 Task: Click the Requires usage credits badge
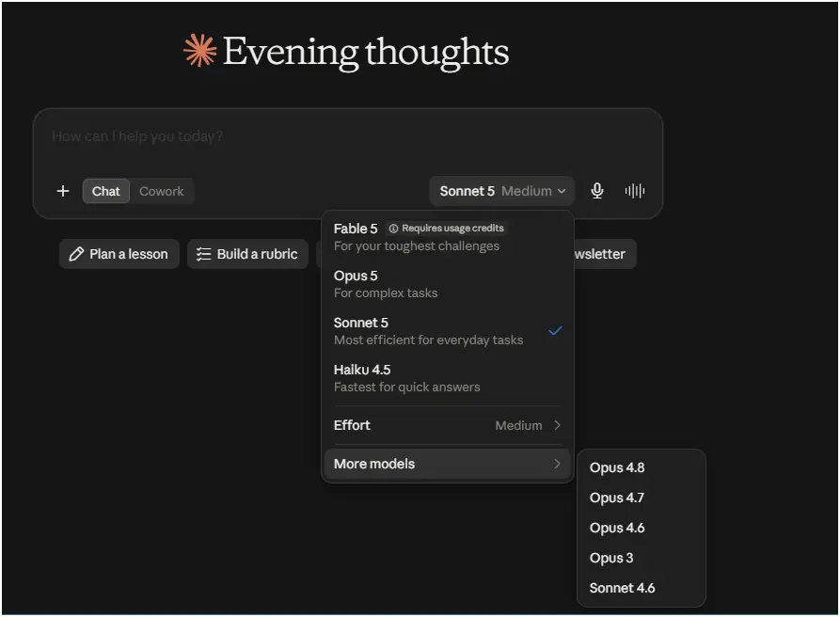[446, 229]
